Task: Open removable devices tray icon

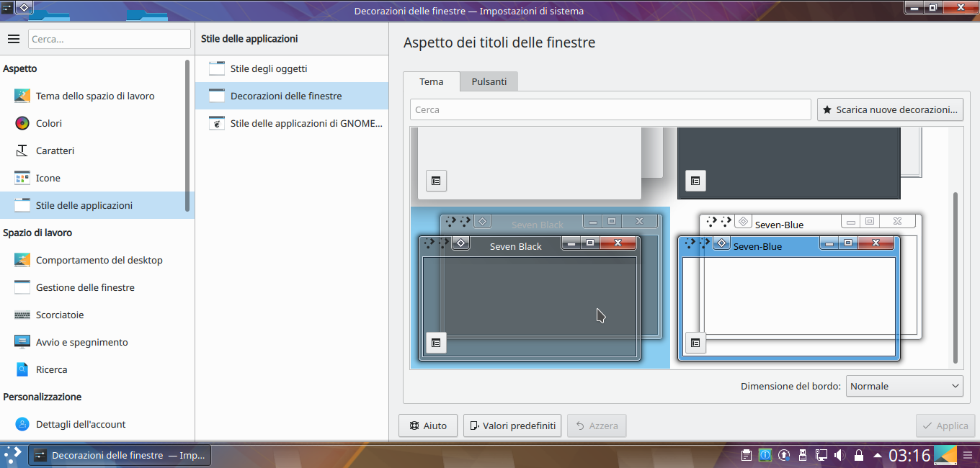Action: [803, 455]
